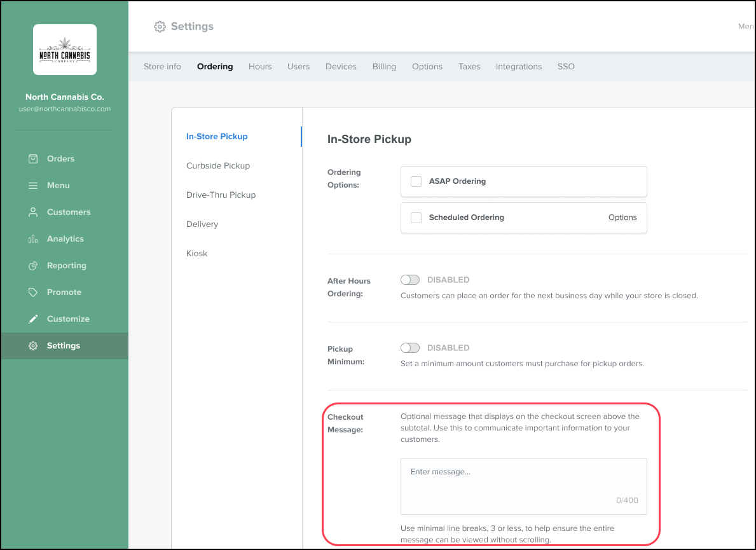The height and width of the screenshot is (550, 756).
Task: Click the In-Store Pickup section heading
Action: point(369,139)
